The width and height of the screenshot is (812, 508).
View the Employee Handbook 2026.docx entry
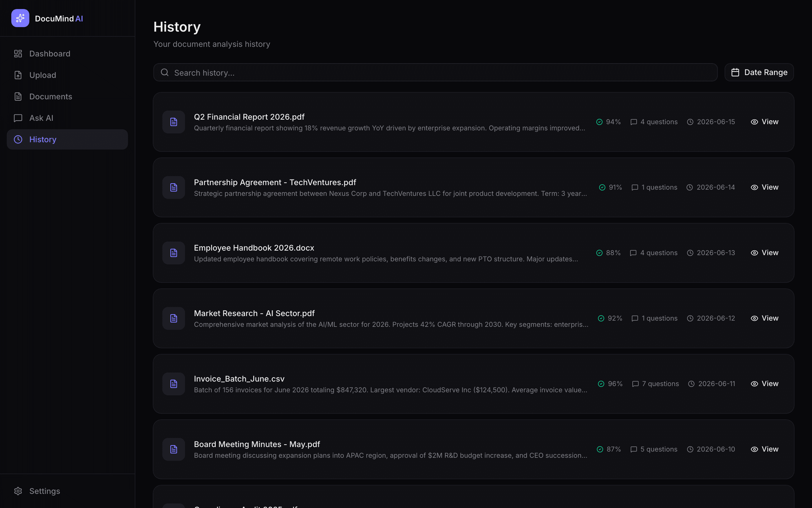764,253
